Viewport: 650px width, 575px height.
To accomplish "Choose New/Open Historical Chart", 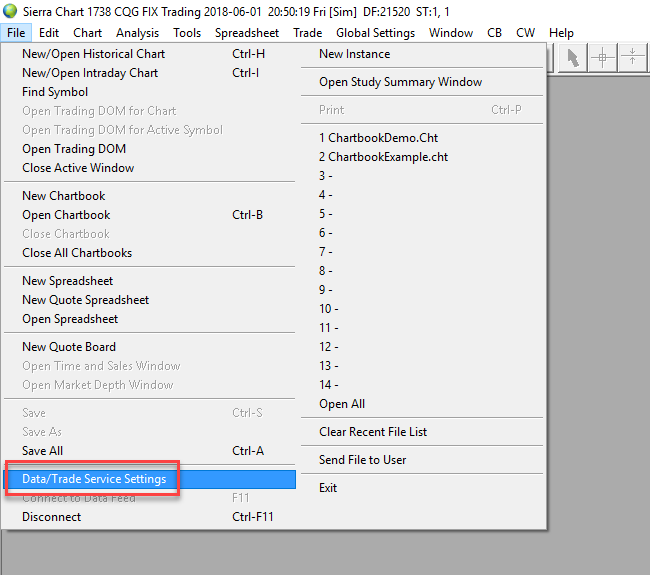I will (x=93, y=54).
